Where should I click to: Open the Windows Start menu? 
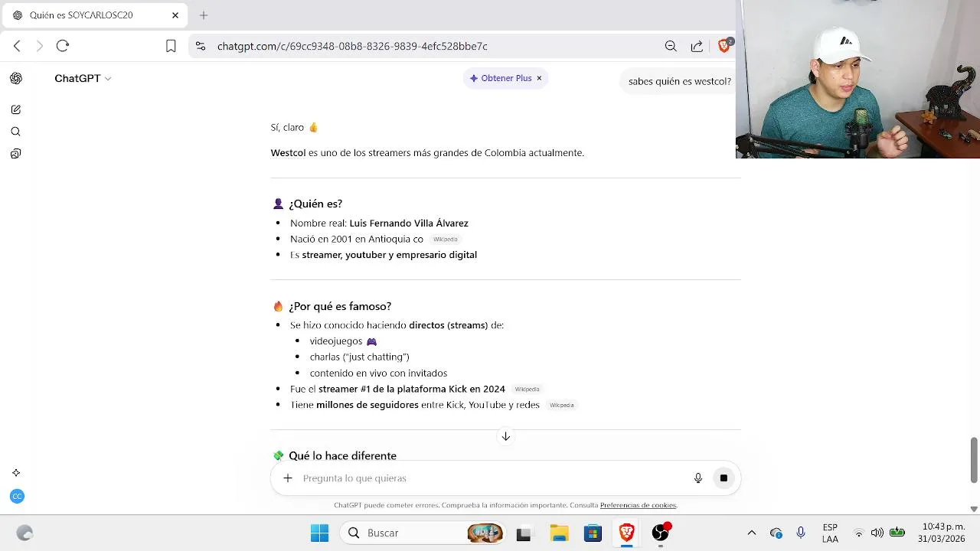(319, 533)
